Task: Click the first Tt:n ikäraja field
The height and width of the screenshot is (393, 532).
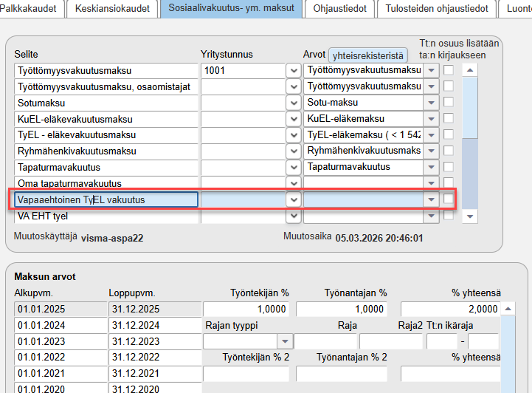Action: (442, 341)
